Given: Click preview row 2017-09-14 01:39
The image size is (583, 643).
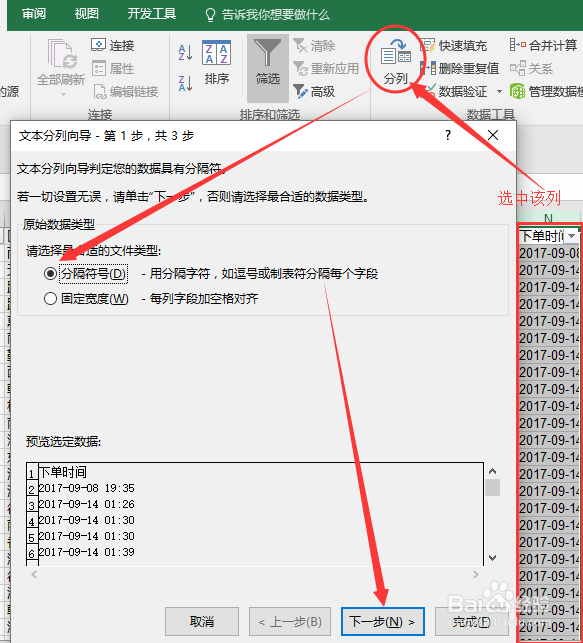Looking at the screenshot, I should pos(87,552).
